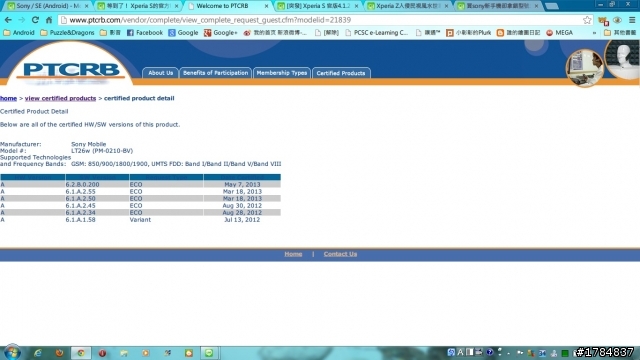Image resolution: width=640 pixels, height=360 pixels.
Task: Open the Benefits of Participation tab
Action: tap(216, 73)
